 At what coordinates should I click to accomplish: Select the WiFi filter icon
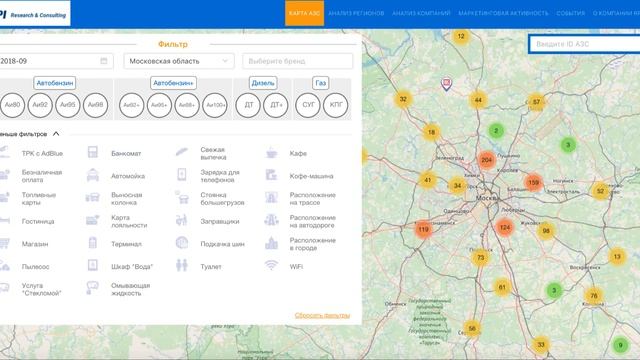pyautogui.click(x=271, y=265)
